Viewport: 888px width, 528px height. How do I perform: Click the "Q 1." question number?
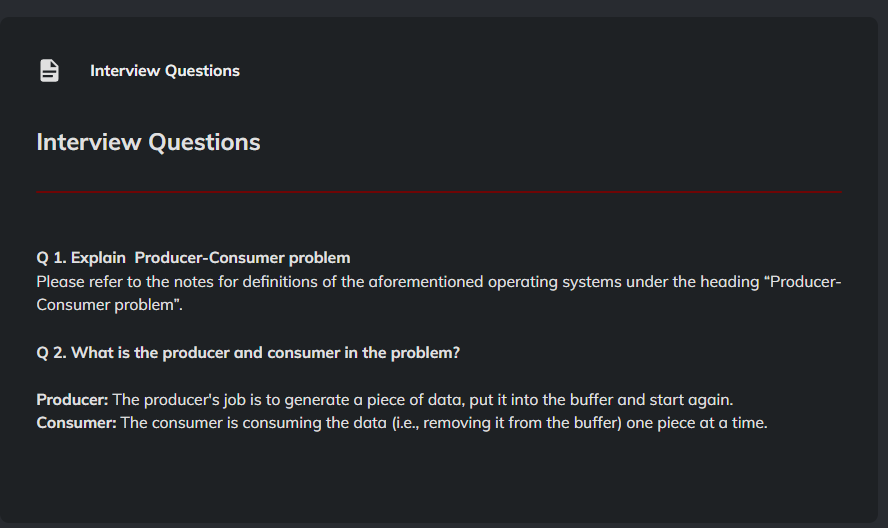(51, 258)
